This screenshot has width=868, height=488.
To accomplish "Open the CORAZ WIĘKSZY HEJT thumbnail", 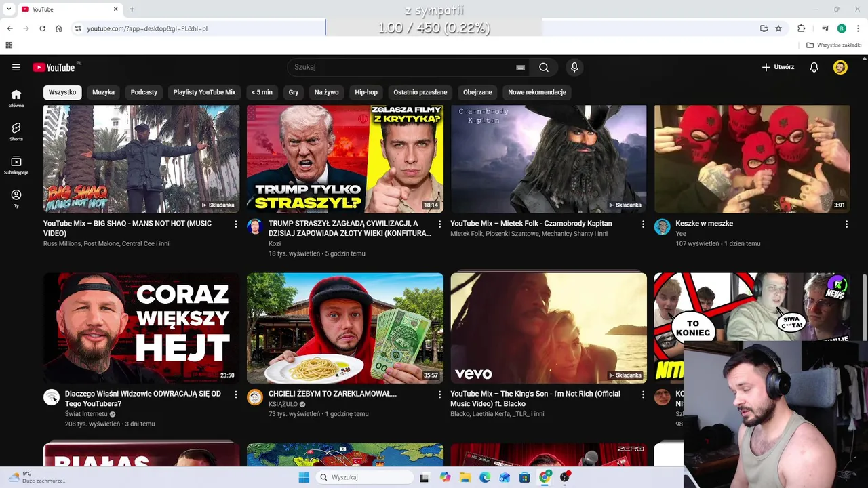I will click(x=141, y=328).
